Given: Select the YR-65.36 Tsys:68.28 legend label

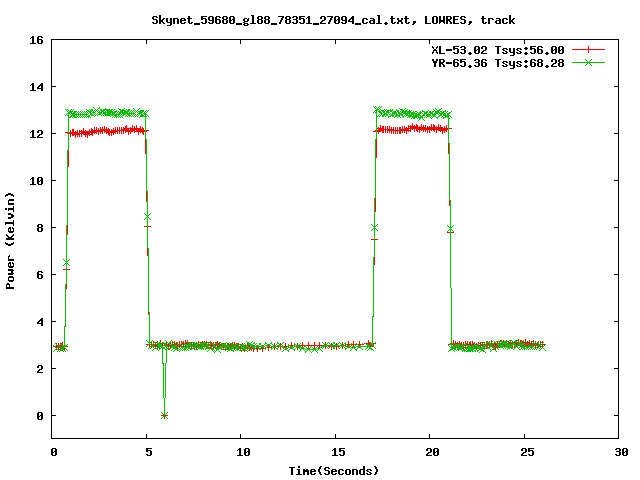Looking at the screenshot, I should click(x=498, y=63).
